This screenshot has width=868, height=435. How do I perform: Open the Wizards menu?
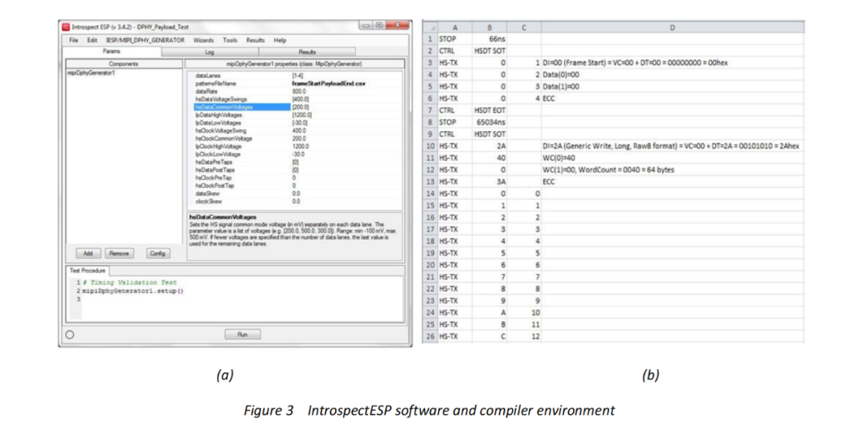click(203, 40)
